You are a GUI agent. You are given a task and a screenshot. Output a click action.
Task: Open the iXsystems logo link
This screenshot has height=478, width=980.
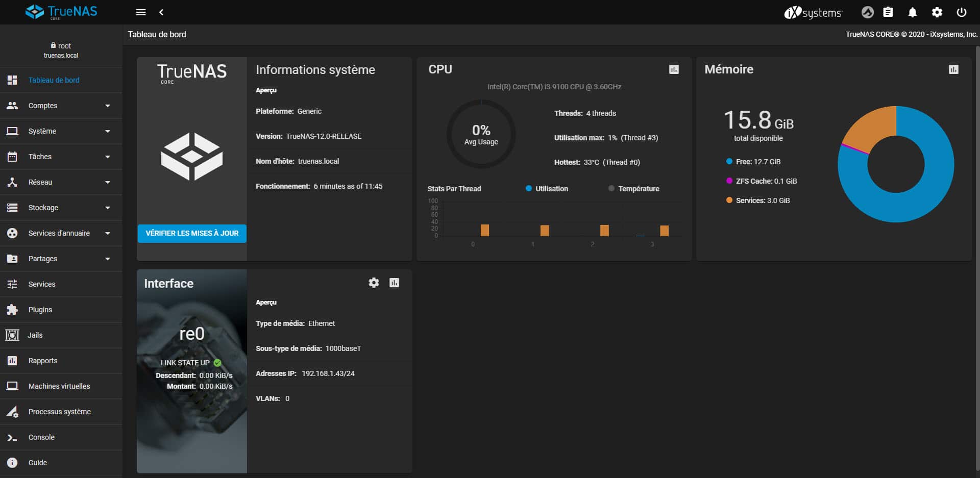click(x=813, y=12)
